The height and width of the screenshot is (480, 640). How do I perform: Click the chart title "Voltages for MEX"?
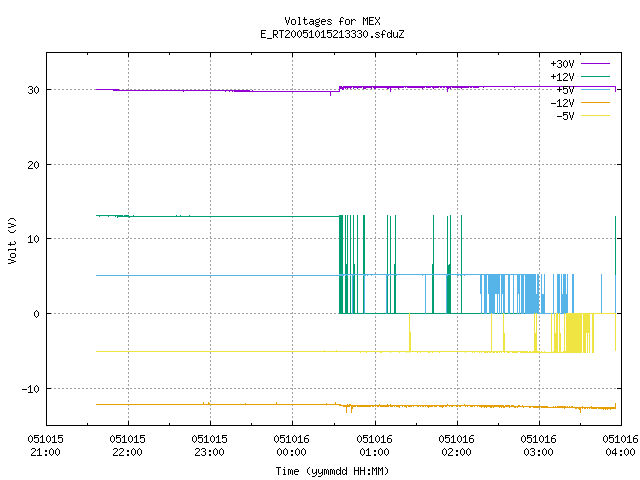click(x=332, y=21)
